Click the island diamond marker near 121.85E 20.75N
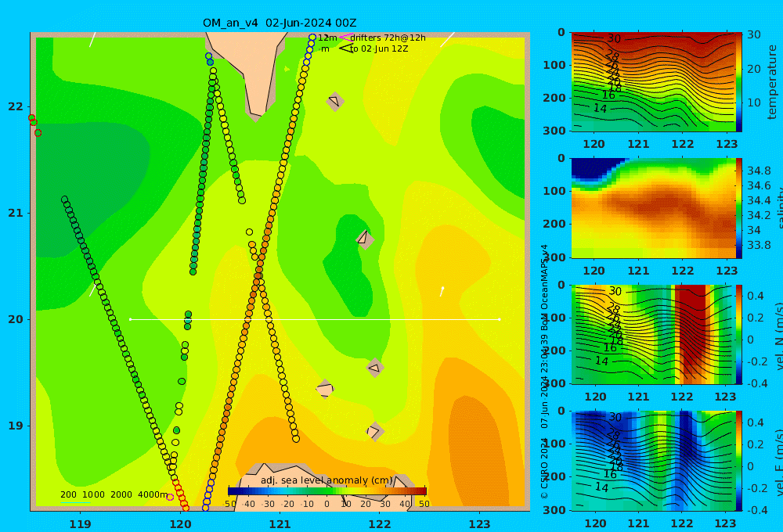The image size is (783, 532). (365, 239)
